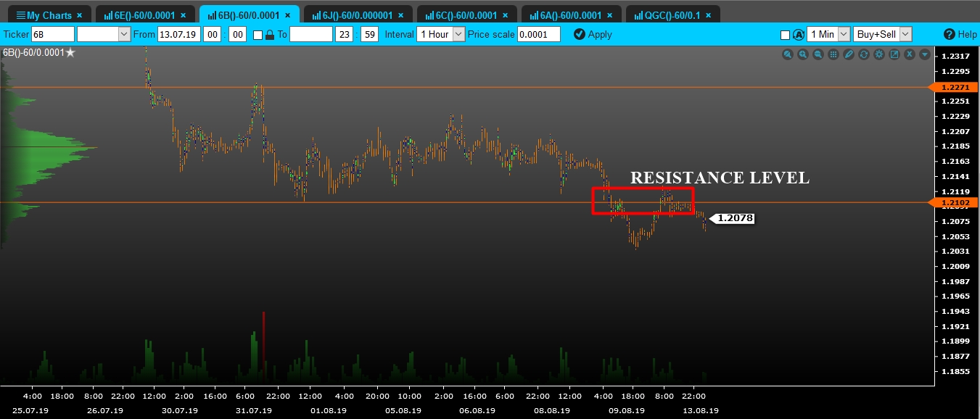Refresh chart using circular arrows icon
Image resolution: width=980 pixels, height=419 pixels.
pos(864,54)
